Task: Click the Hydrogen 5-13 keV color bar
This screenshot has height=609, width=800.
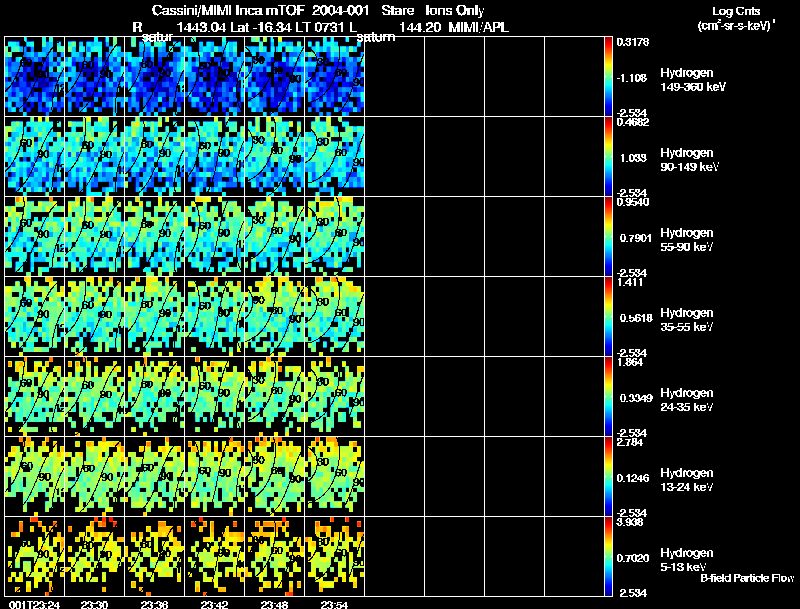Action: (x=611, y=556)
